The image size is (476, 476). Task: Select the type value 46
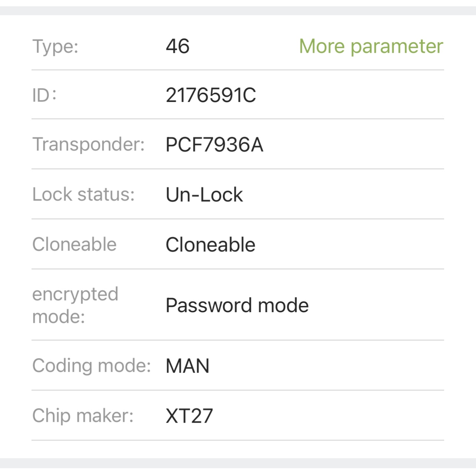(x=178, y=46)
